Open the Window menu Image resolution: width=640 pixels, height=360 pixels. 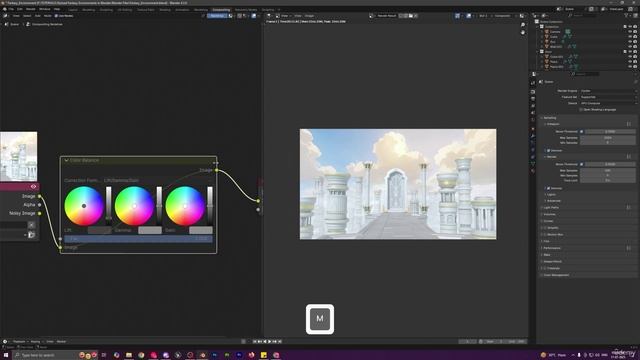click(44, 9)
